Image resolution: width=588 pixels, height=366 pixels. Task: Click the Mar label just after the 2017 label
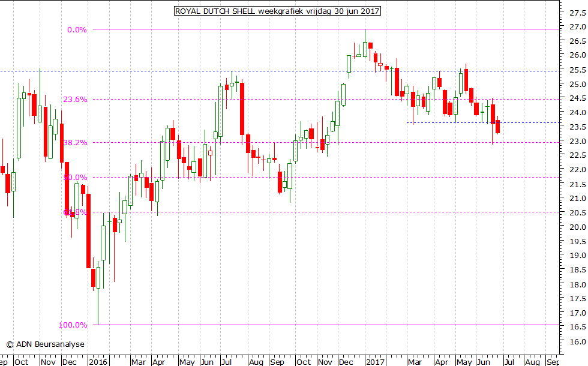pos(415,362)
